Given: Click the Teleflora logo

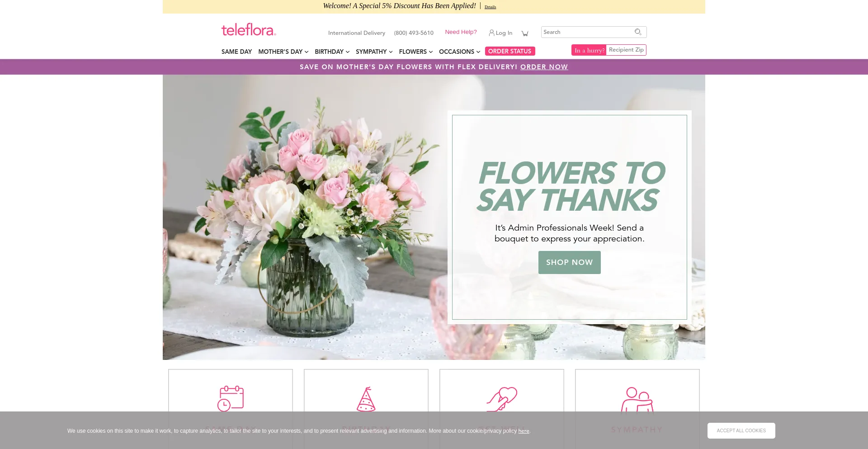Looking at the screenshot, I should tap(248, 29).
